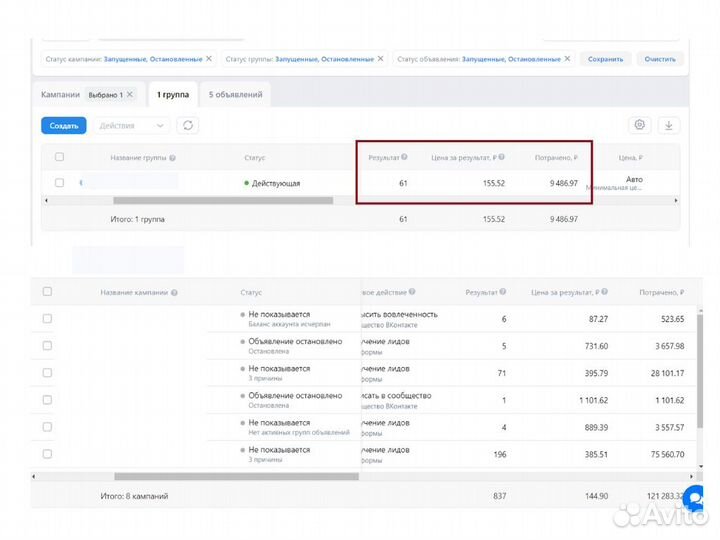Open group status filter Запущенные, Остановленные
Screen dimensions: 720x540
[x=324, y=59]
